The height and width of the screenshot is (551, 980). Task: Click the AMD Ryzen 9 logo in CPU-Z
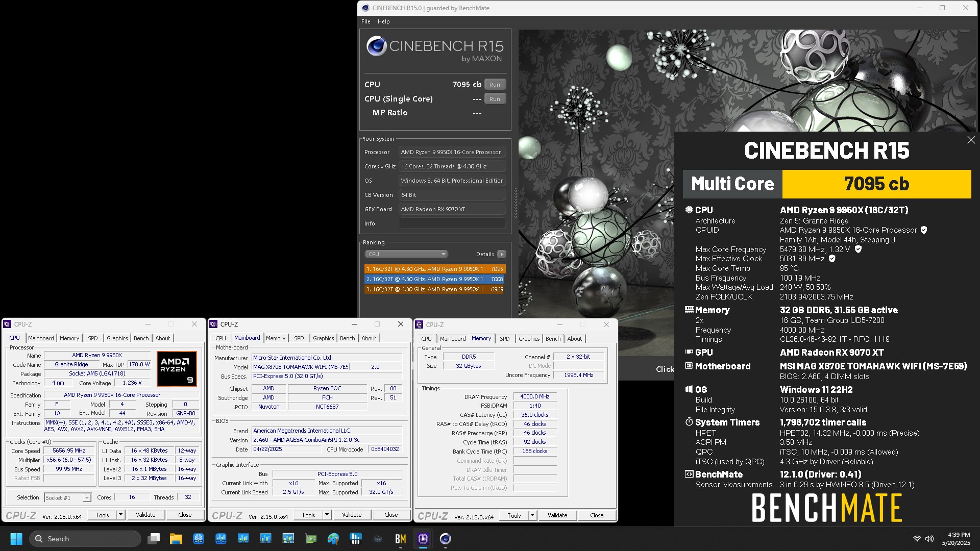177,369
